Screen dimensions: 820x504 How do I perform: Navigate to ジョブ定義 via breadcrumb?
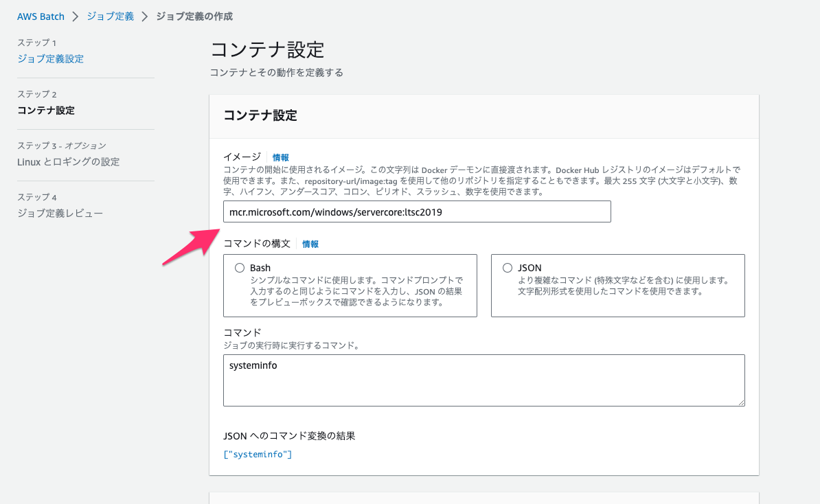(x=110, y=16)
